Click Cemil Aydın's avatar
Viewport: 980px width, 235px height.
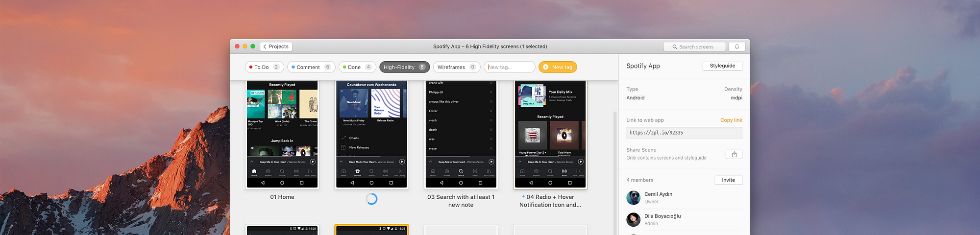[x=634, y=198]
